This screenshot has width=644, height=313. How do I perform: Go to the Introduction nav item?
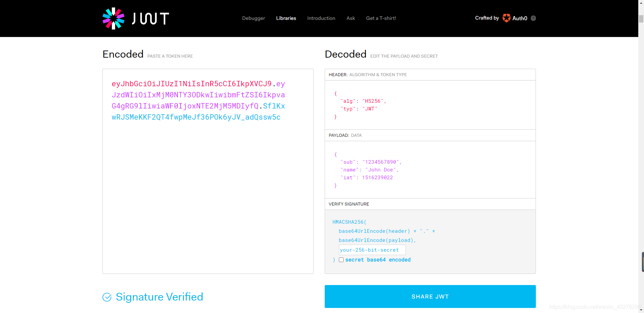[321, 18]
